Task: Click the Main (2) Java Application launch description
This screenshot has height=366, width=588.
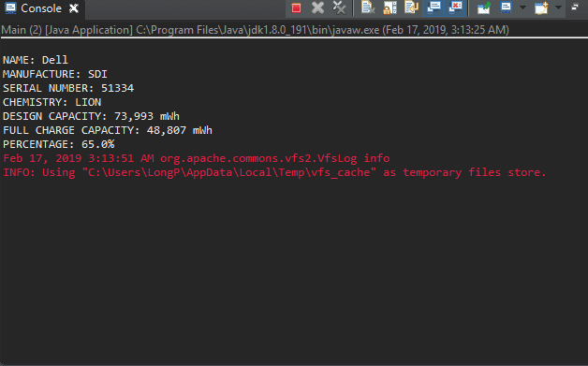Action: pos(255,30)
